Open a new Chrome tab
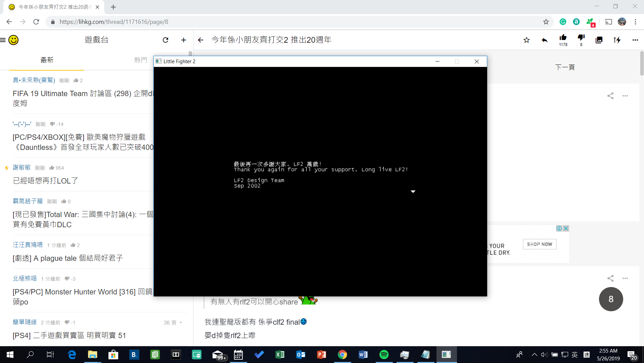This screenshot has height=363, width=644. tap(113, 7)
